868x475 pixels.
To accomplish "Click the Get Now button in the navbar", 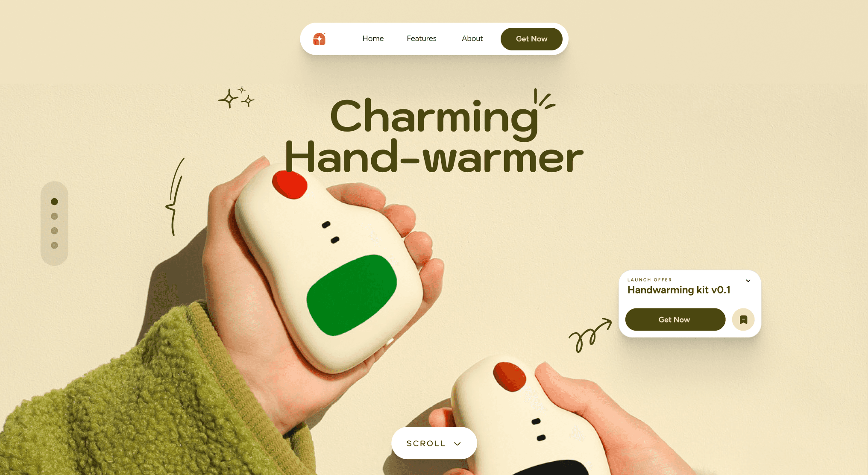I will (x=531, y=38).
